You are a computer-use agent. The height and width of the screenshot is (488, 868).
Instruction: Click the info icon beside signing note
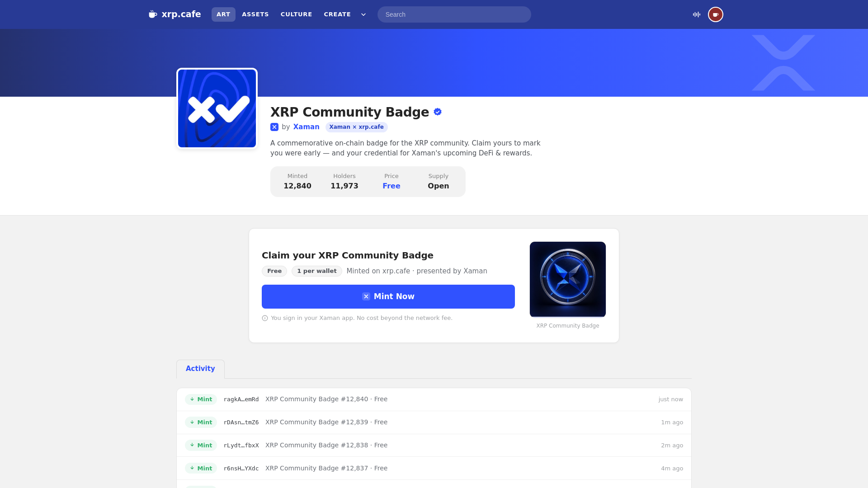[265, 318]
